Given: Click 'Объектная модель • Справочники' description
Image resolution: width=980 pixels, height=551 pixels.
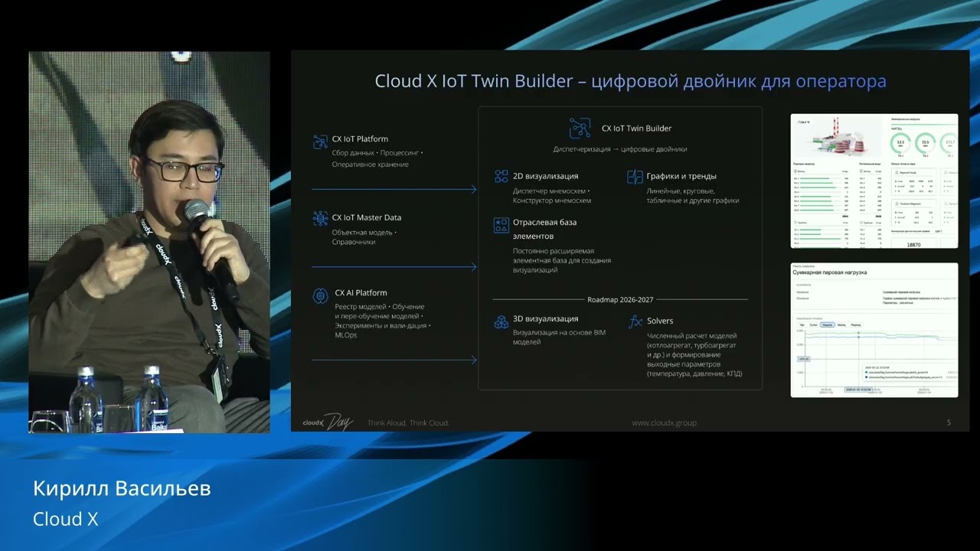Looking at the screenshot, I should point(364,237).
